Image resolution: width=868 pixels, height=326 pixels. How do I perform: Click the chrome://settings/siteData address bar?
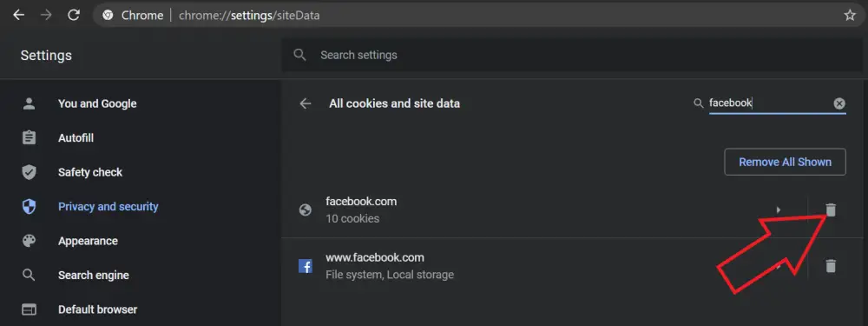[476, 16]
